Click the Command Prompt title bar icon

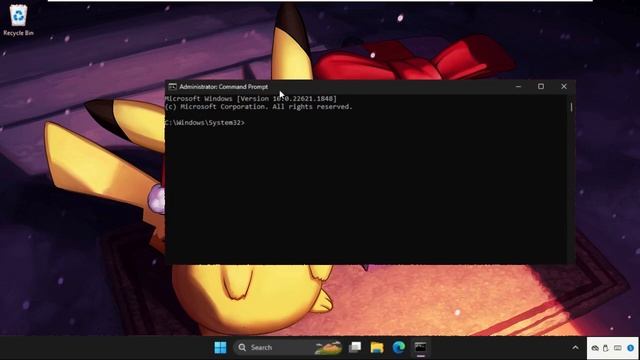(172, 87)
